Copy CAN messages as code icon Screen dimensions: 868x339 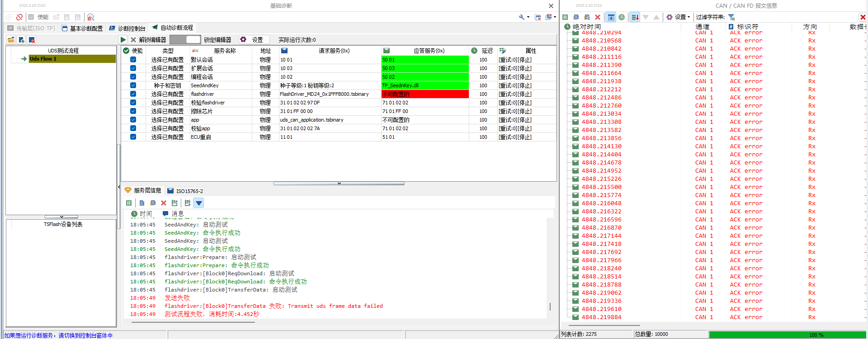[587, 17]
